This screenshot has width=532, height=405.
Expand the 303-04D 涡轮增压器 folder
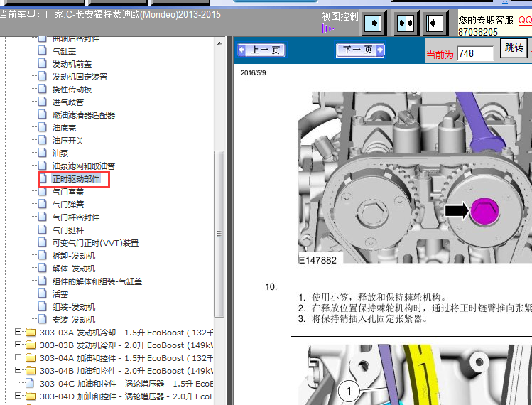(18, 396)
